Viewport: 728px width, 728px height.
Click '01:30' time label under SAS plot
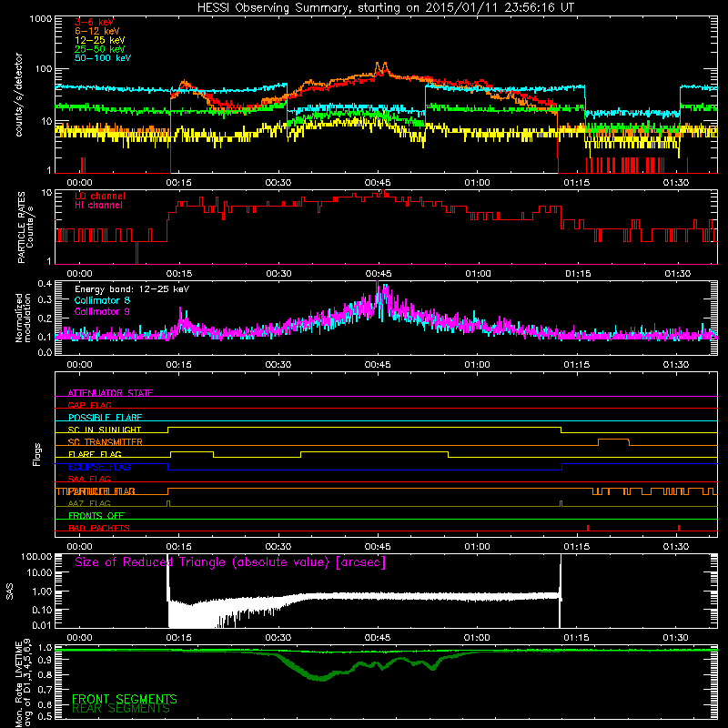pyautogui.click(x=675, y=638)
